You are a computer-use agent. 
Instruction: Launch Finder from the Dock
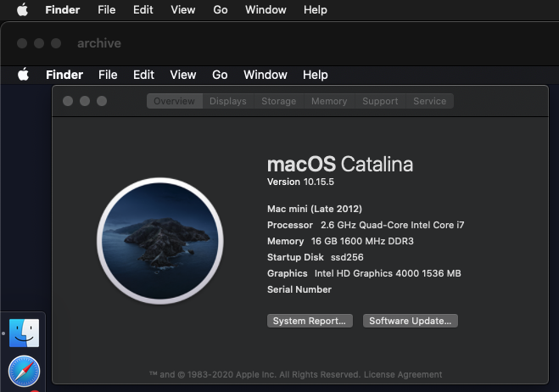tap(24, 333)
